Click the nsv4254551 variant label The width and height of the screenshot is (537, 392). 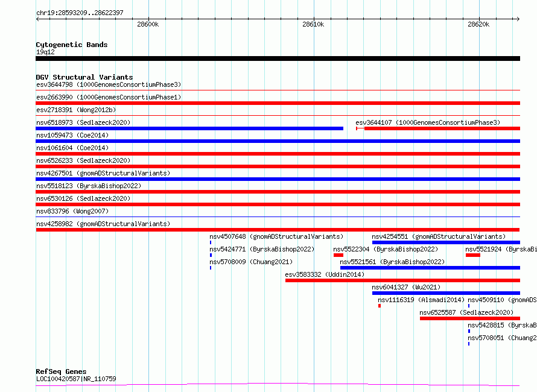coord(439,236)
